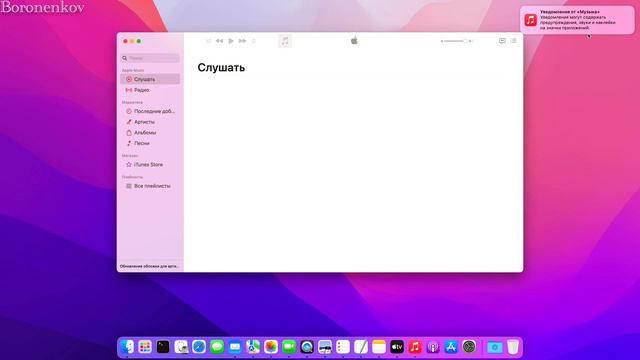Skip to the next track
Screen dimensions: 640x360
tap(242, 41)
